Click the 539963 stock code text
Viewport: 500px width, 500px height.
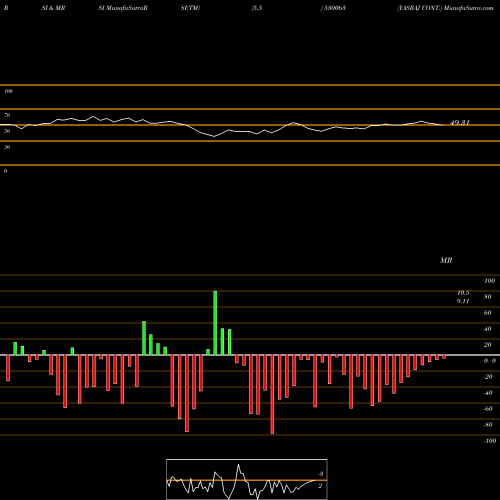point(334,8)
